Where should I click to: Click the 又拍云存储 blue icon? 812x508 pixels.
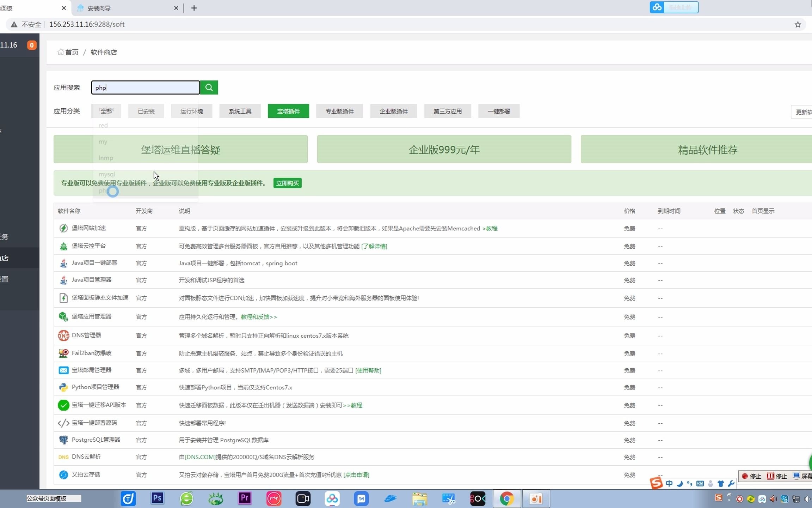pyautogui.click(x=63, y=475)
